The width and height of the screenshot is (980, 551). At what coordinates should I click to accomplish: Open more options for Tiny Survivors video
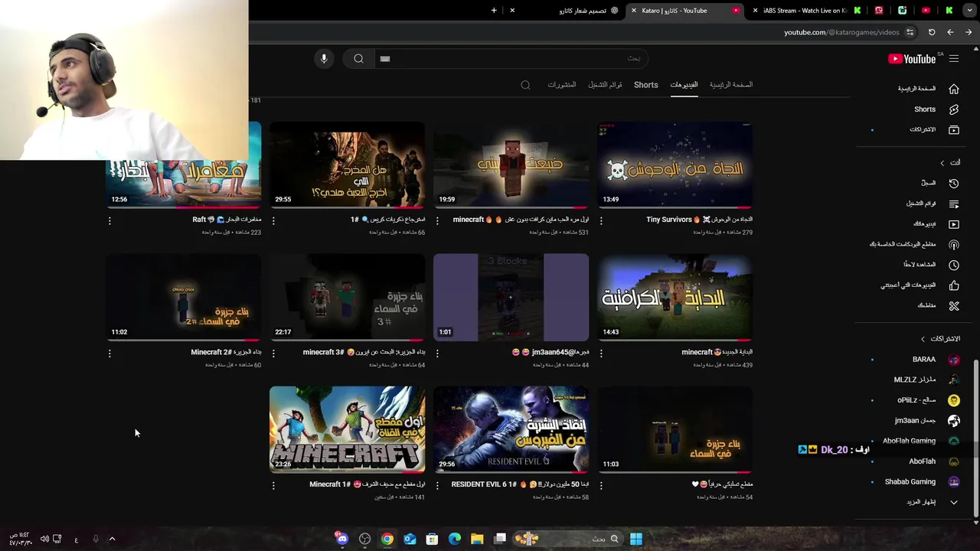[601, 220]
